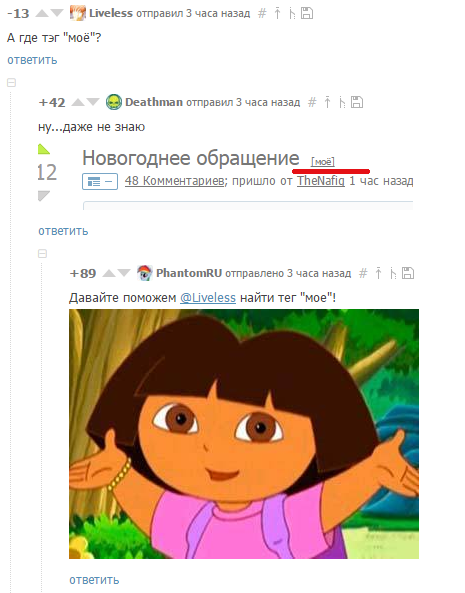Upvote the Новогоднее обращение post with green arrow
The width and height of the screenshot is (465, 593).
click(x=44, y=149)
